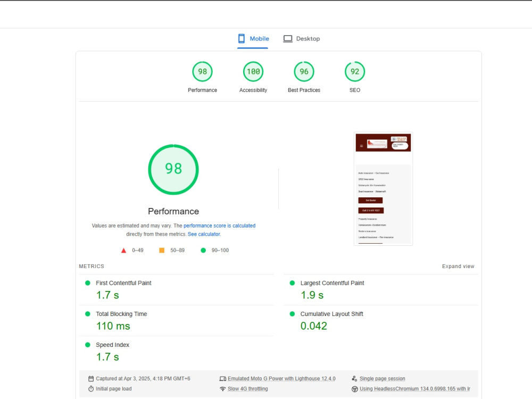Image resolution: width=532 pixels, height=399 pixels.
Task: Click the wifi icon beside Slow 4G throttling
Action: [x=222, y=389]
